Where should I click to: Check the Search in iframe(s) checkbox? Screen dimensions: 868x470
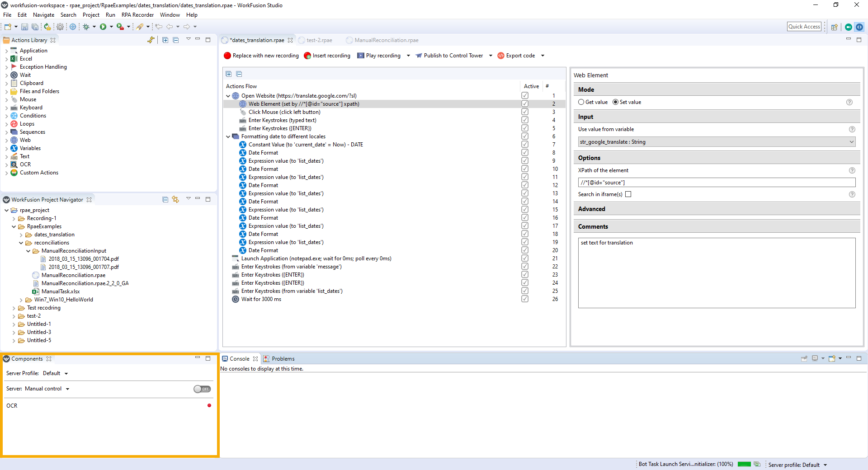(x=628, y=194)
